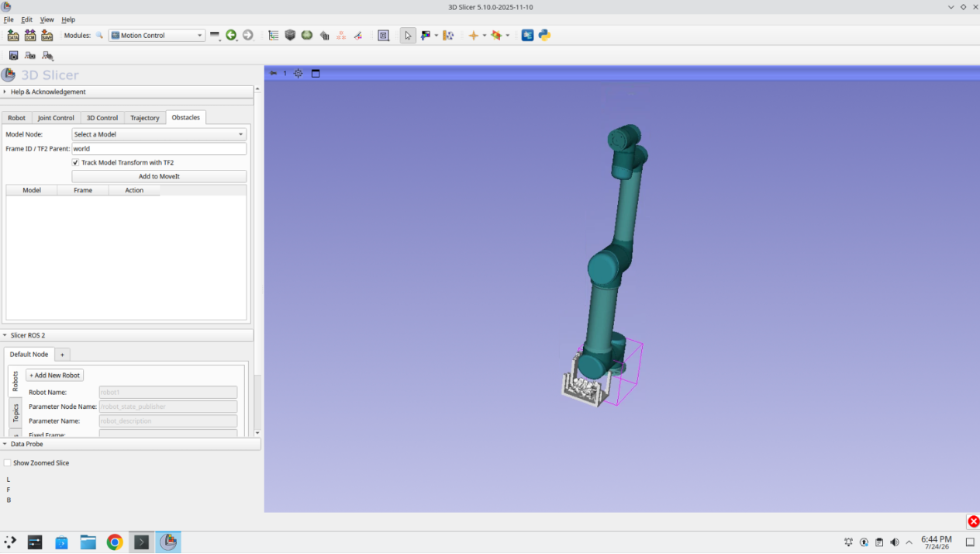The image size is (980, 554).
Task: Open the module history list icon
Action: click(x=215, y=36)
